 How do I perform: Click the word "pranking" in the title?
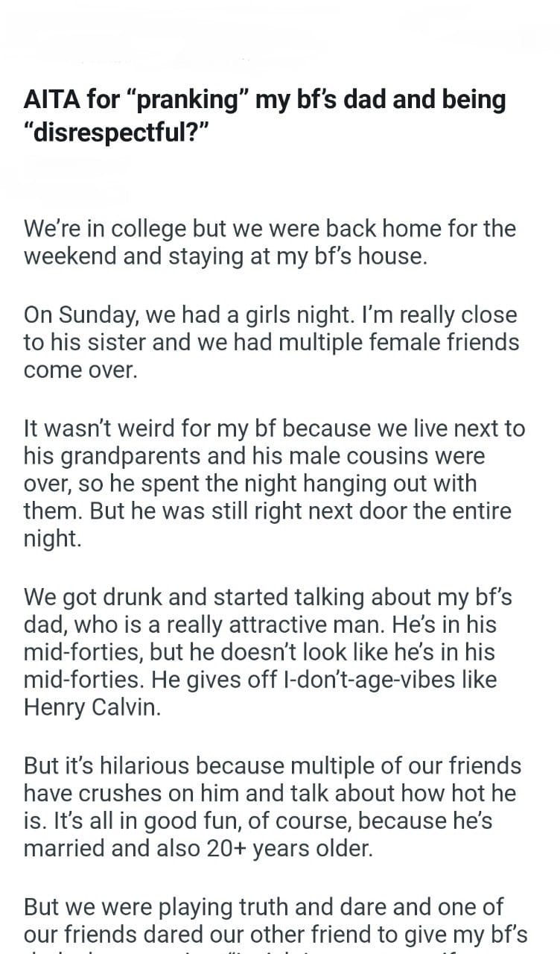179,99
